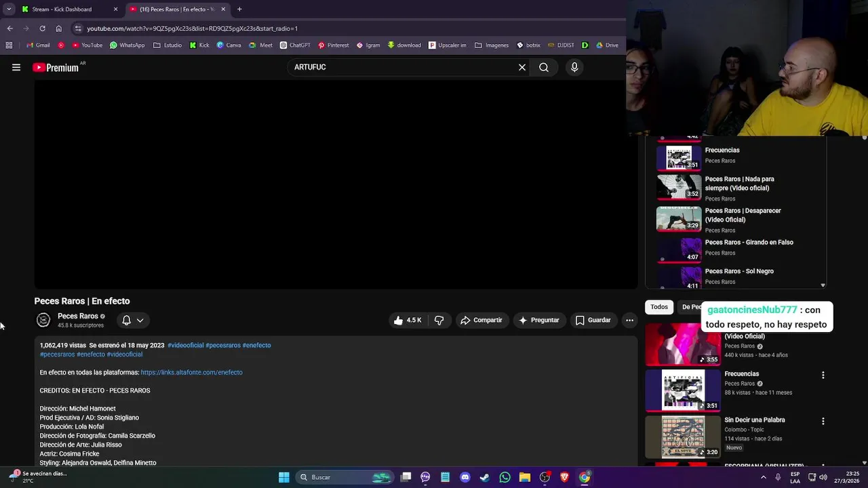Open Discord from the taskbar
Screen dimensions: 868x488
coord(465,477)
